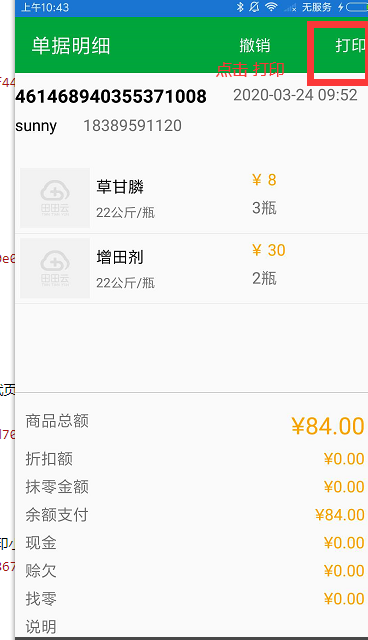Screen dimensions: 368x640
Task: Tap the Bluetooth status icon
Action: pyautogui.click(x=240, y=7)
